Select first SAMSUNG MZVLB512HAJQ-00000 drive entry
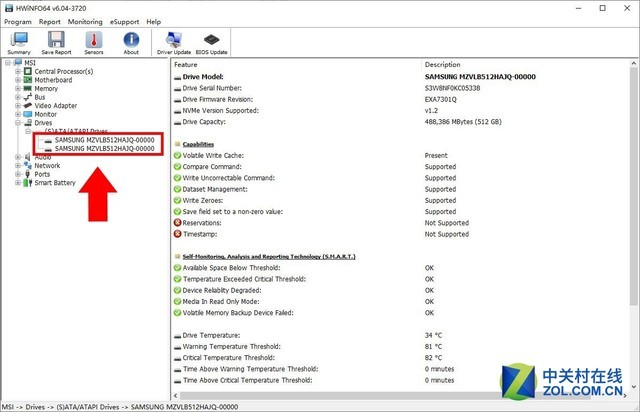 [x=104, y=140]
